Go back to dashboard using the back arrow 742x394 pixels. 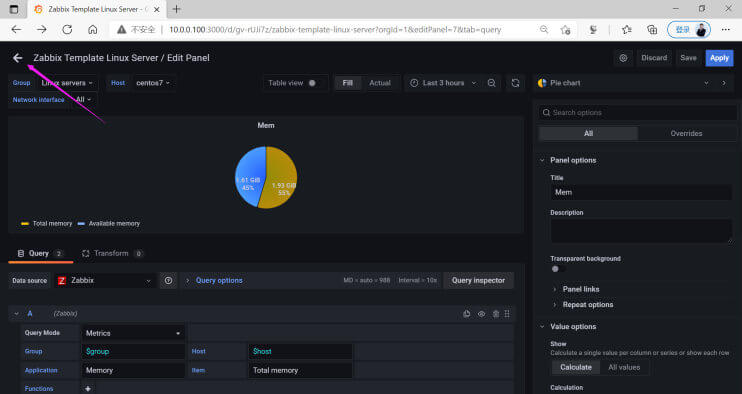point(18,58)
